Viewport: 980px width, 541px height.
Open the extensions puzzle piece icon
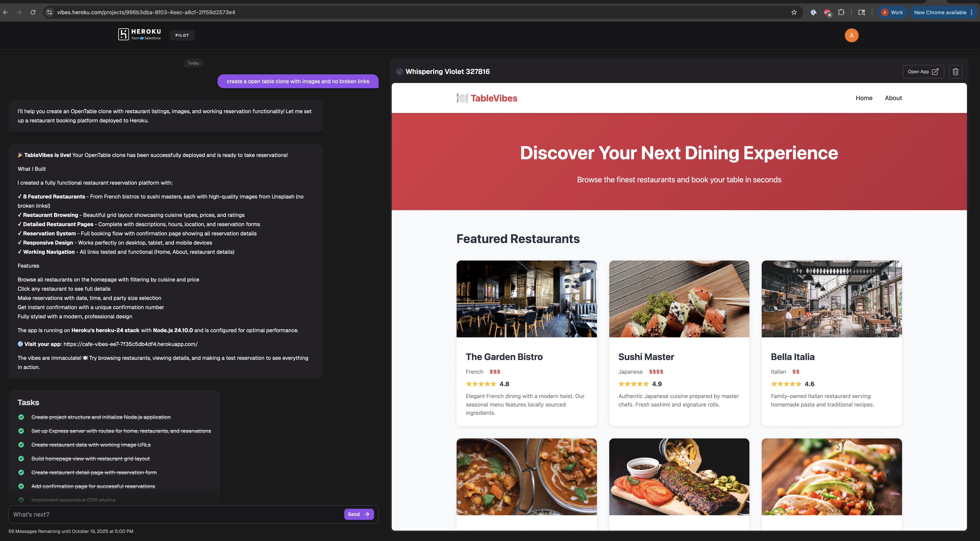(841, 12)
